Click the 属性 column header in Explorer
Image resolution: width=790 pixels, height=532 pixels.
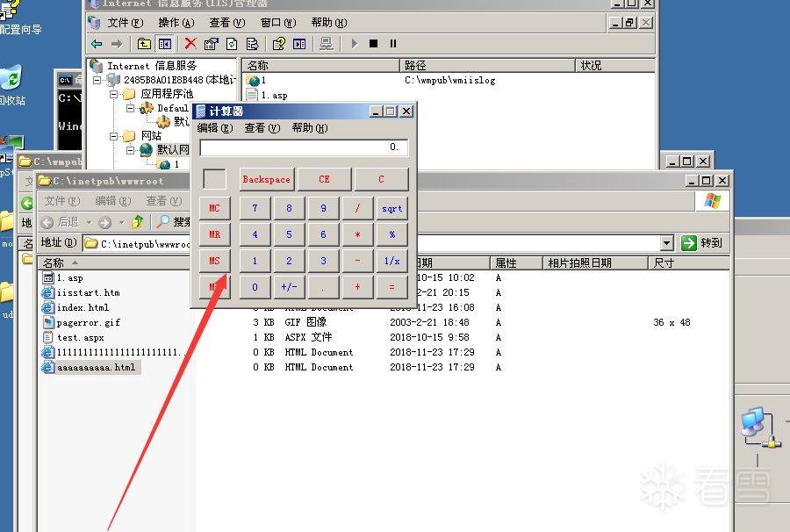click(x=516, y=263)
